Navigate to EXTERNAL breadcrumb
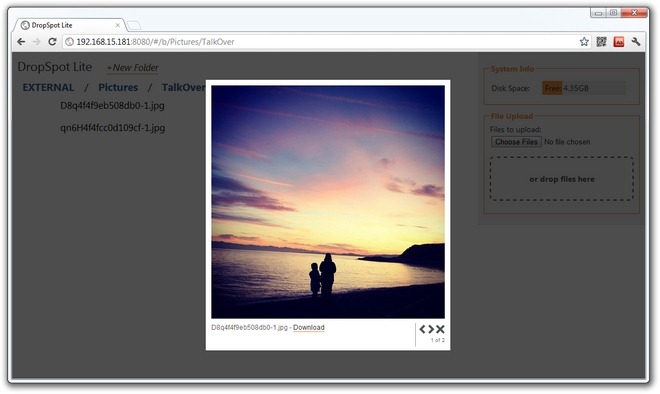 click(x=48, y=88)
